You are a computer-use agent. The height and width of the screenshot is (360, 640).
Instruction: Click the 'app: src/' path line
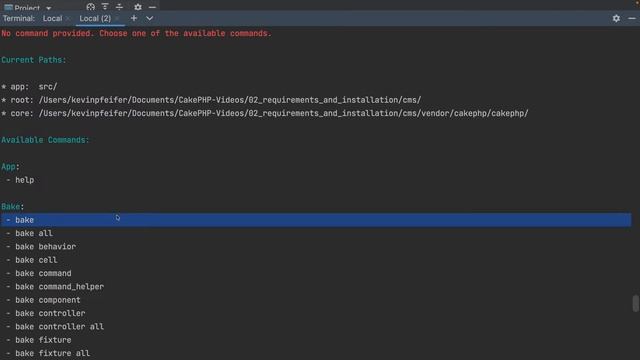pyautogui.click(x=29, y=87)
